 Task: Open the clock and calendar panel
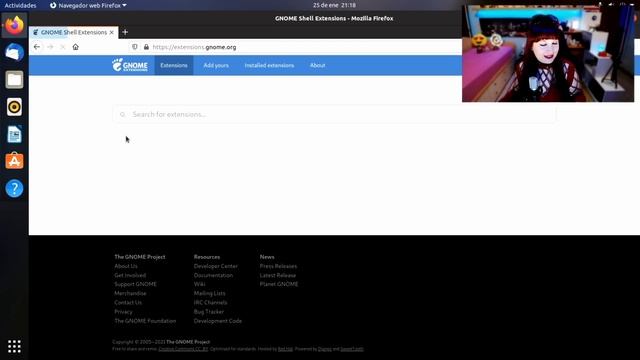pos(334,5)
